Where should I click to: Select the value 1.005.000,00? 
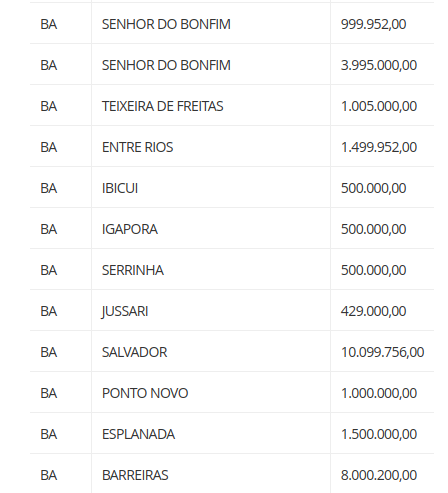coord(379,106)
